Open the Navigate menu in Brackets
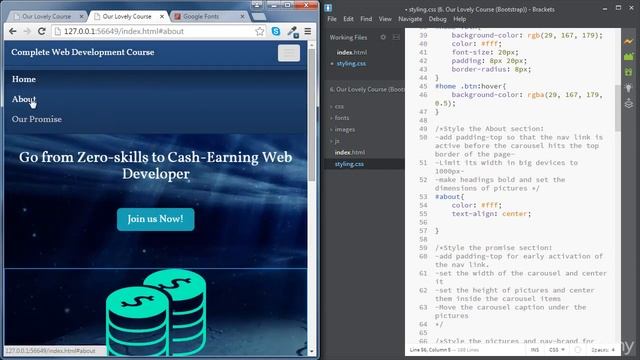Screen dimensions: 640x360 pyautogui.click(x=410, y=19)
